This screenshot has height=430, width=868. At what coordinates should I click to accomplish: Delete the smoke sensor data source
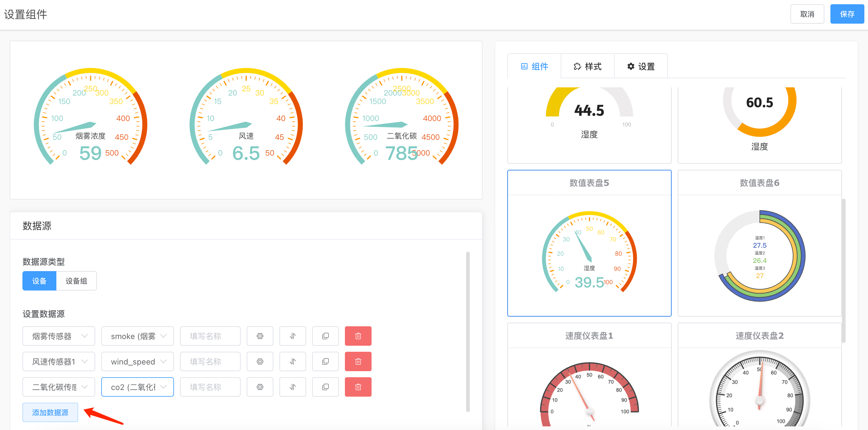[358, 336]
